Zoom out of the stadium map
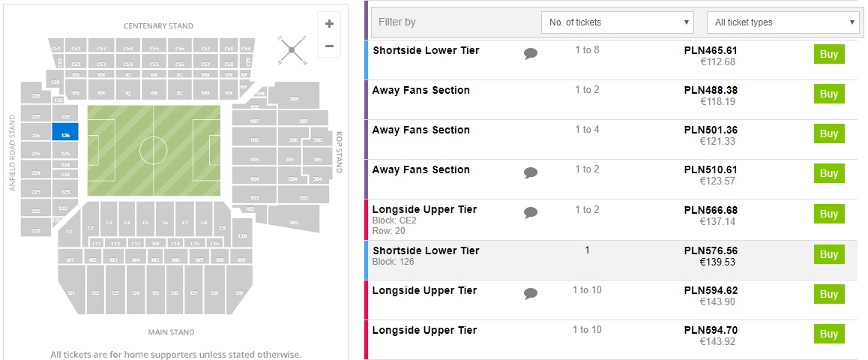This screenshot has height=360, width=868. click(329, 46)
